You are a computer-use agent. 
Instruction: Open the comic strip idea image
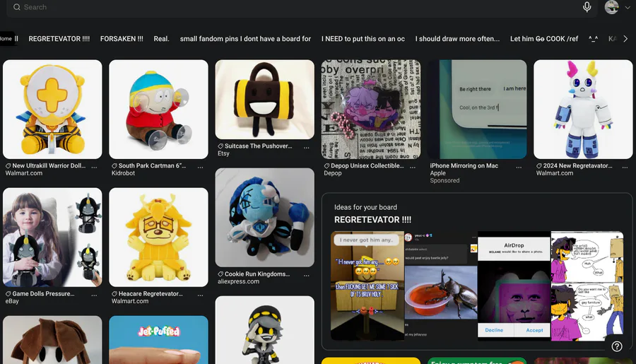pyautogui.click(x=587, y=286)
